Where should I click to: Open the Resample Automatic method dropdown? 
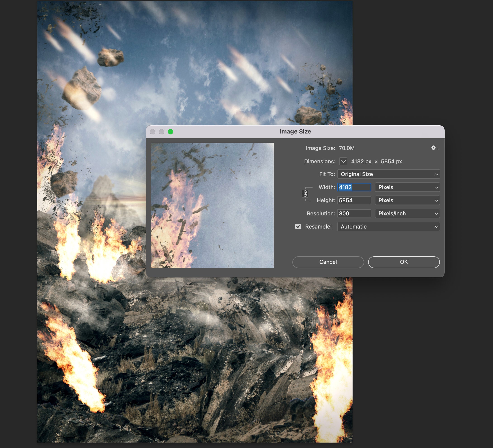click(389, 226)
